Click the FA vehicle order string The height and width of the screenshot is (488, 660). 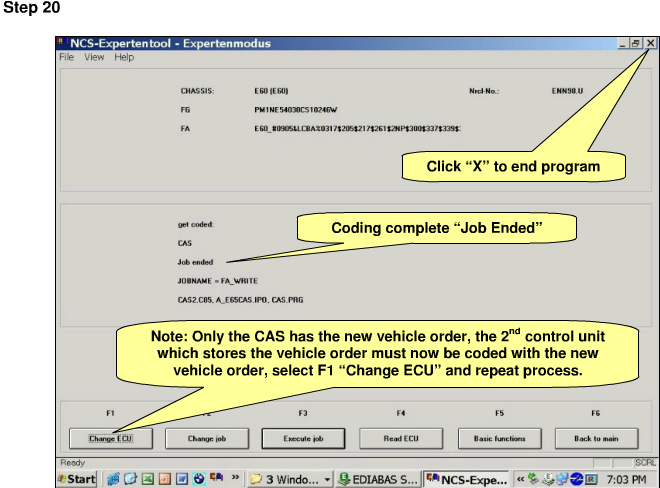357,128
